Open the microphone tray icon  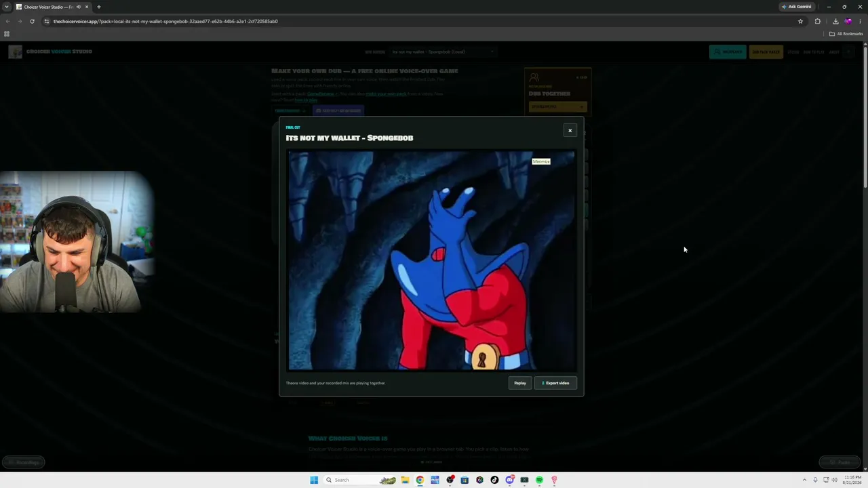point(815,480)
